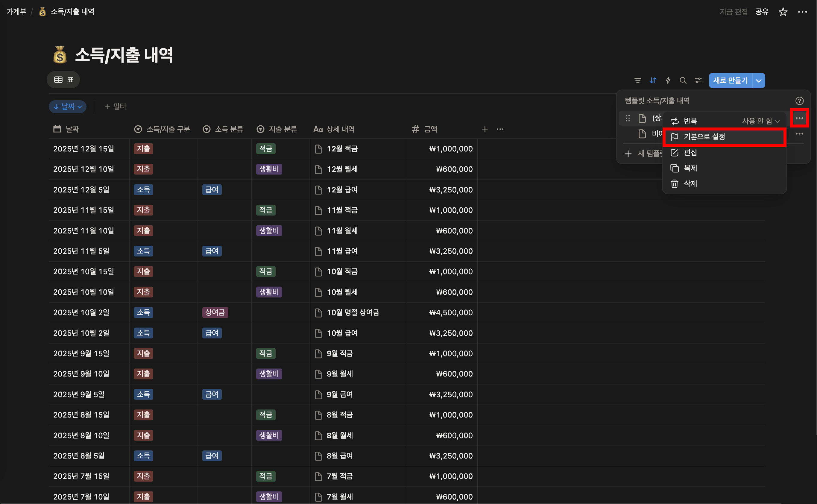Click the help icon in the template panel
The image size is (817, 504).
[x=799, y=101]
